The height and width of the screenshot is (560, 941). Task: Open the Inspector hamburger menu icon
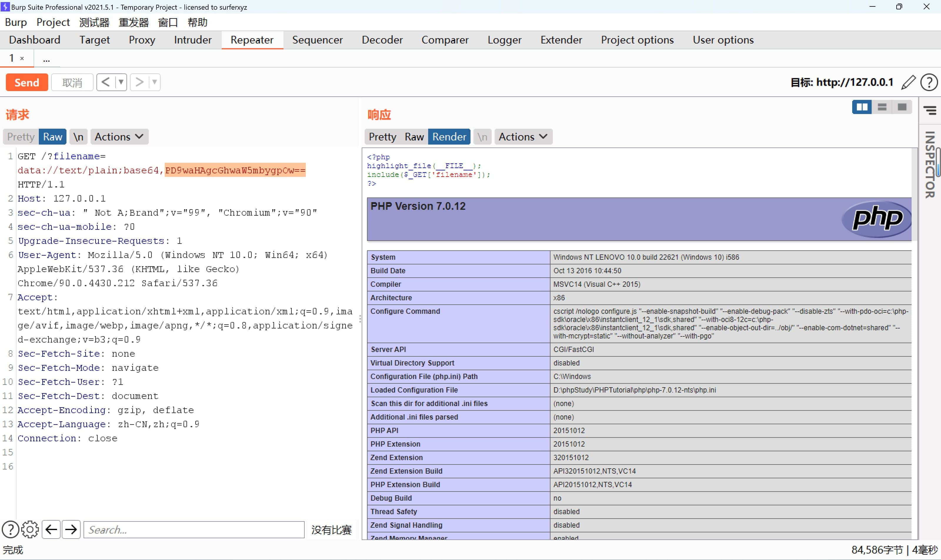(930, 110)
